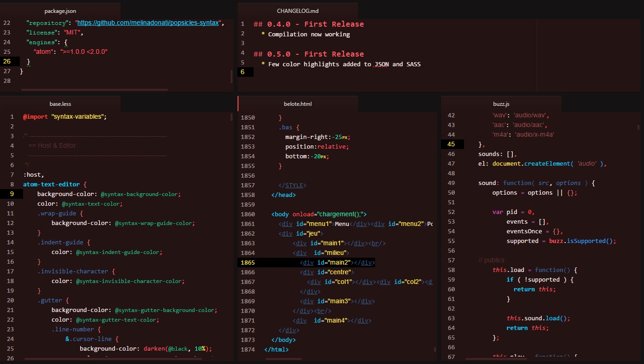
Task: Select the base.less tab
Action: tap(60, 104)
